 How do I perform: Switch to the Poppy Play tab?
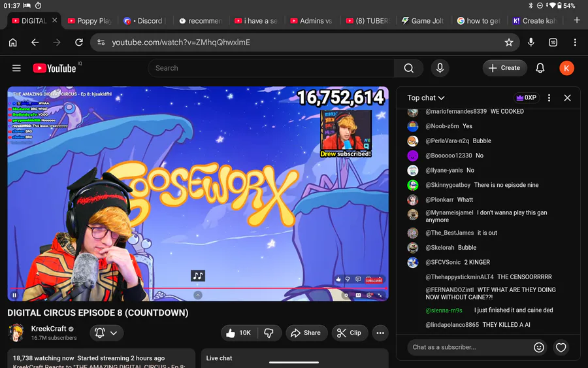[90, 21]
